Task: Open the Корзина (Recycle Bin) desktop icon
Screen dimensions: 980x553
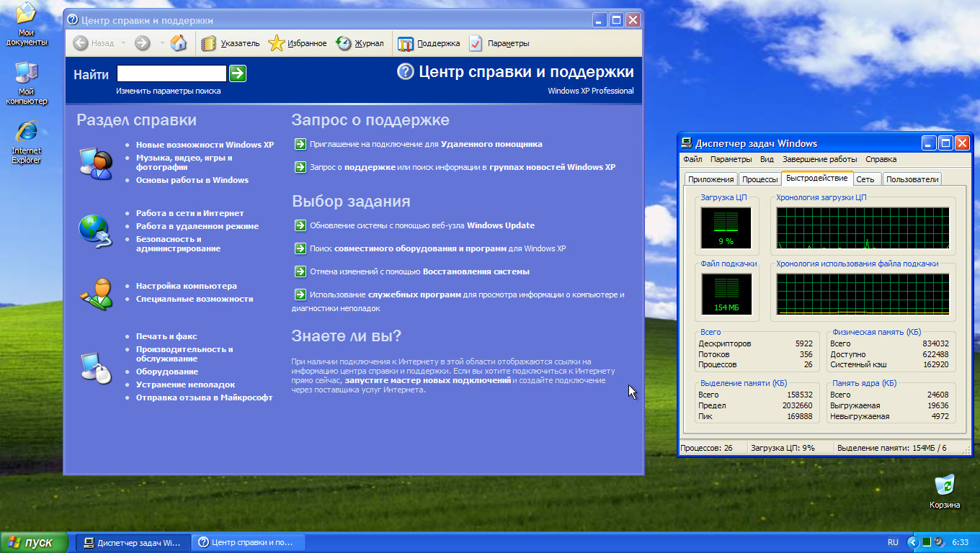Action: coord(944,485)
